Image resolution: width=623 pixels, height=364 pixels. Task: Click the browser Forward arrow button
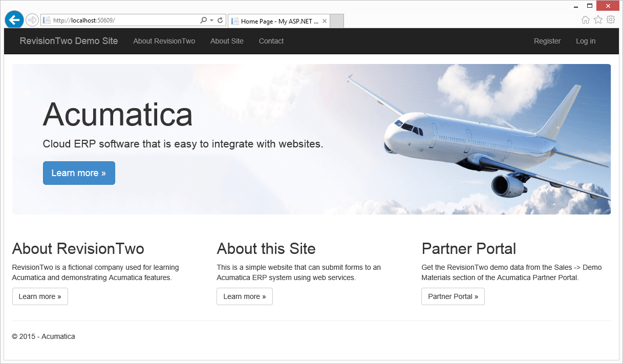point(32,20)
